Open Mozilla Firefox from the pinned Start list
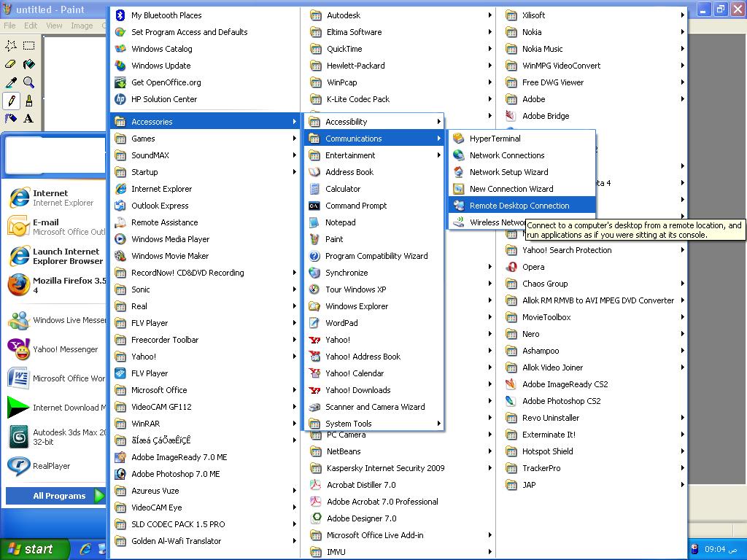This screenshot has height=560, width=747. [x=55, y=285]
